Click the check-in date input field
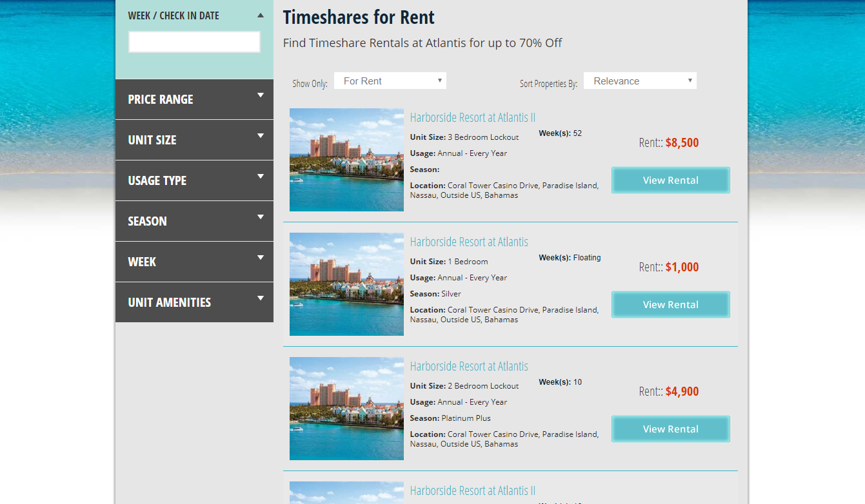This screenshot has width=865, height=504. (x=194, y=42)
